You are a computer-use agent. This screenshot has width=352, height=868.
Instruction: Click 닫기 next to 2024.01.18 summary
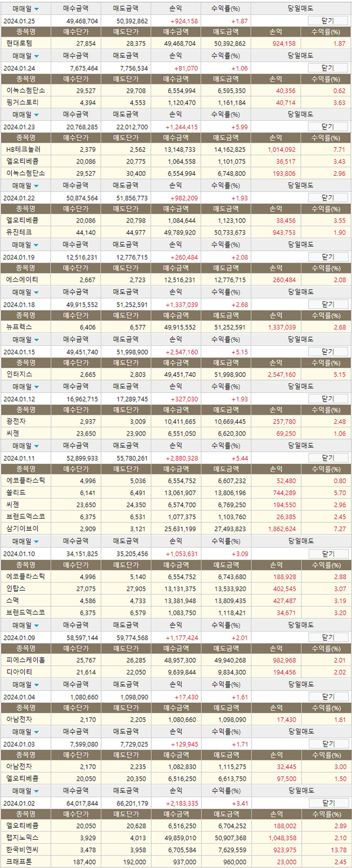click(328, 304)
